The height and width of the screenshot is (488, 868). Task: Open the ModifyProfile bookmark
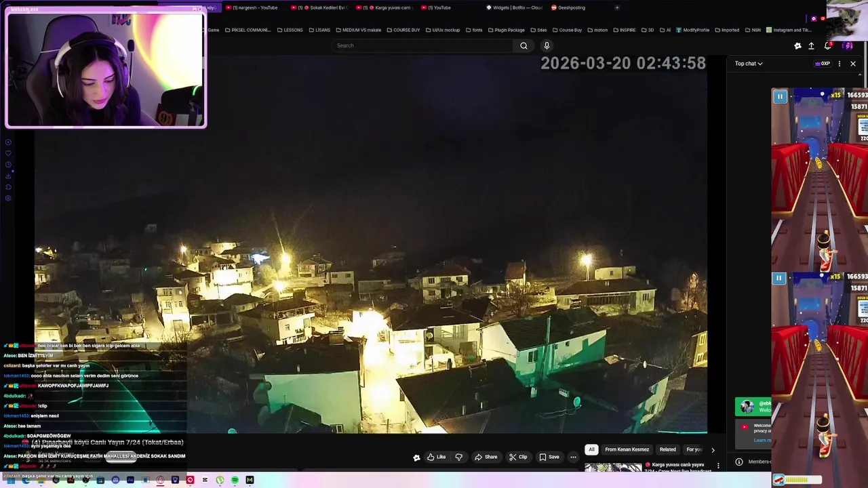[692, 30]
